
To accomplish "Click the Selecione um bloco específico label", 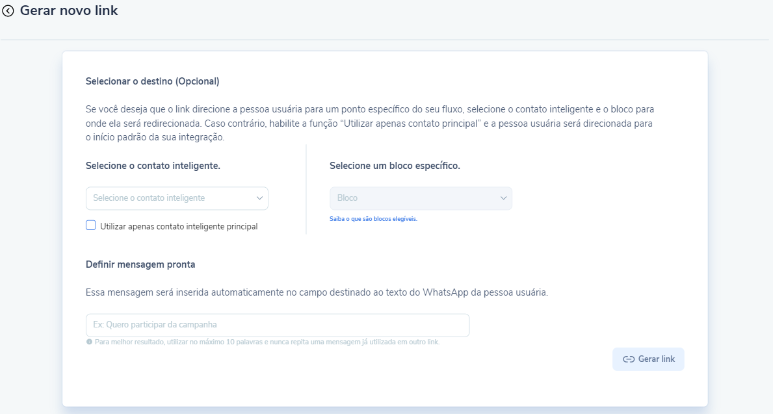I will tap(395, 165).
